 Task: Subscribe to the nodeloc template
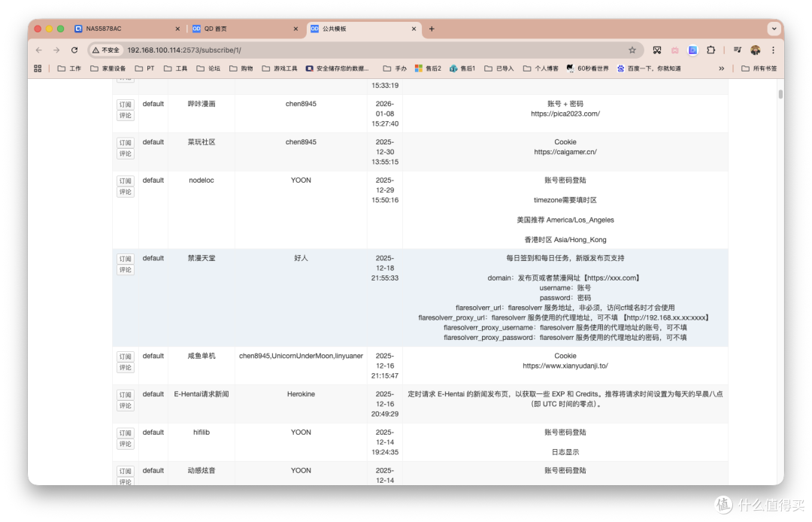coord(126,181)
